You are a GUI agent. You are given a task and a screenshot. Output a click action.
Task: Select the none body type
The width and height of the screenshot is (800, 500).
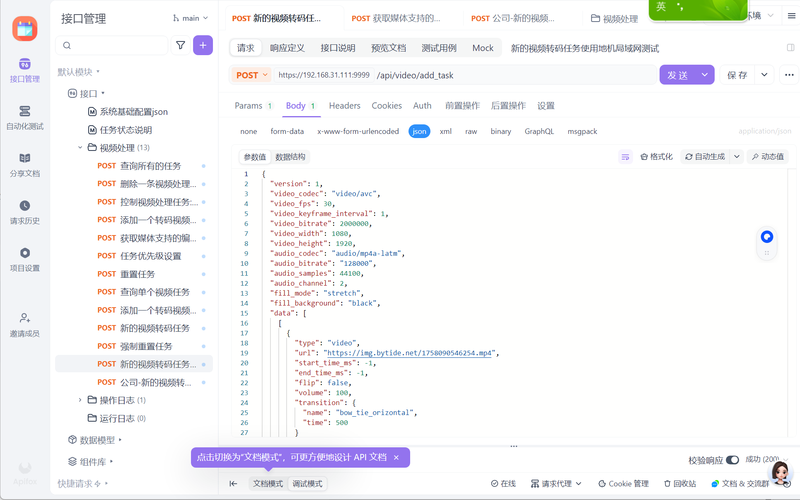click(248, 131)
